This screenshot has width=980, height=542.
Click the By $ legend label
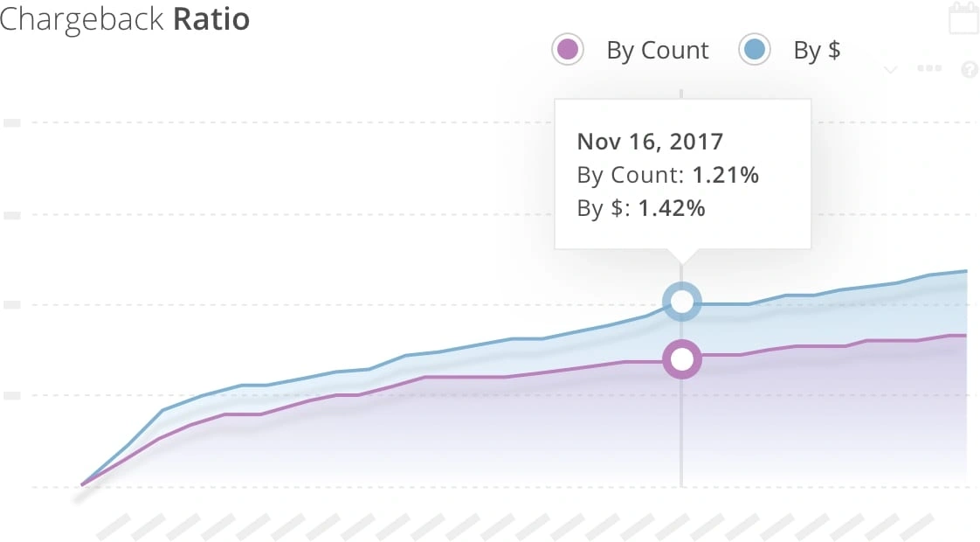tap(817, 51)
